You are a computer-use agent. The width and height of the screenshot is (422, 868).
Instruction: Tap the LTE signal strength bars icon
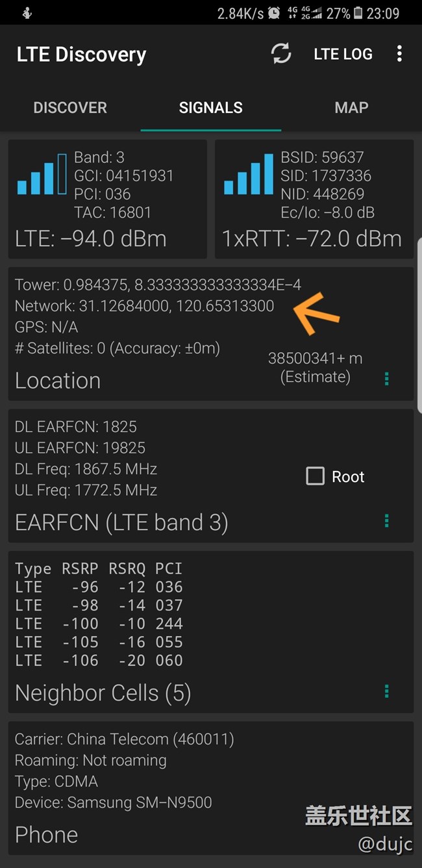pos(42,174)
